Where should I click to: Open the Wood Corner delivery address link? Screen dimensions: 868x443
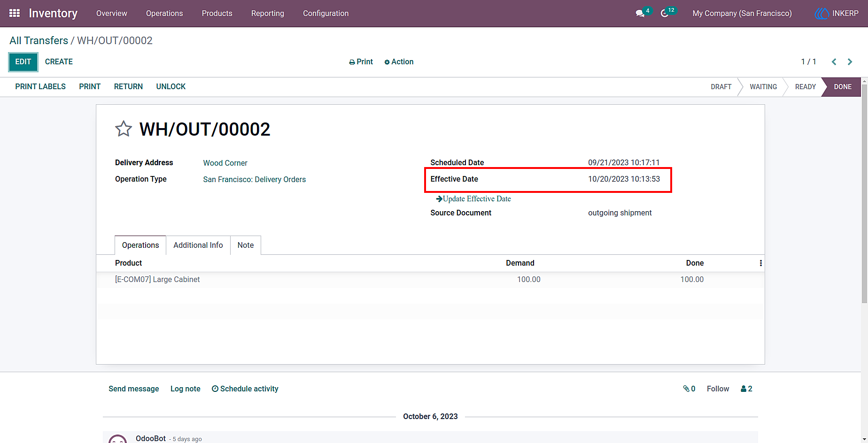(x=225, y=163)
